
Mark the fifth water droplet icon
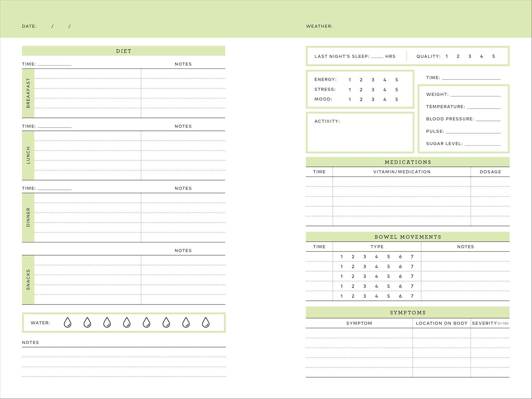[146, 322]
